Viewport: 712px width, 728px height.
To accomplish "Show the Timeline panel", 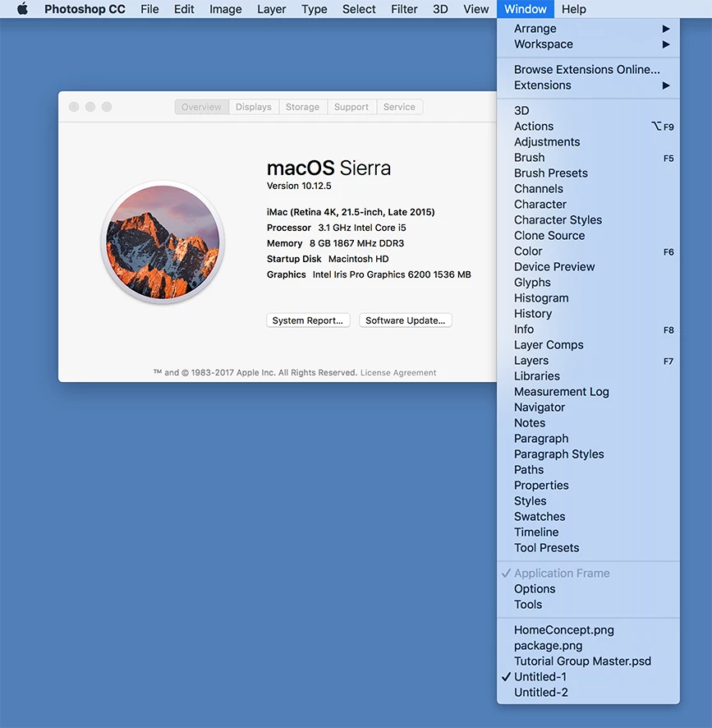I will point(588,532).
